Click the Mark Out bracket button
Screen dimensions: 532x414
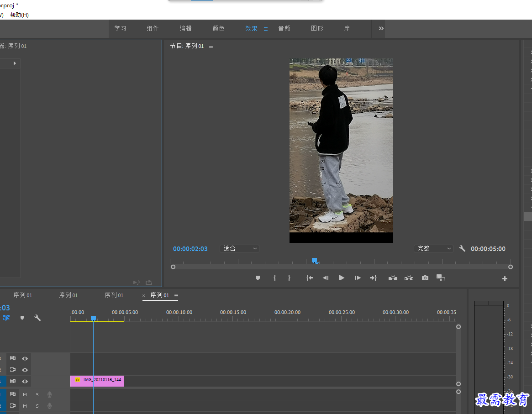pyautogui.click(x=289, y=278)
